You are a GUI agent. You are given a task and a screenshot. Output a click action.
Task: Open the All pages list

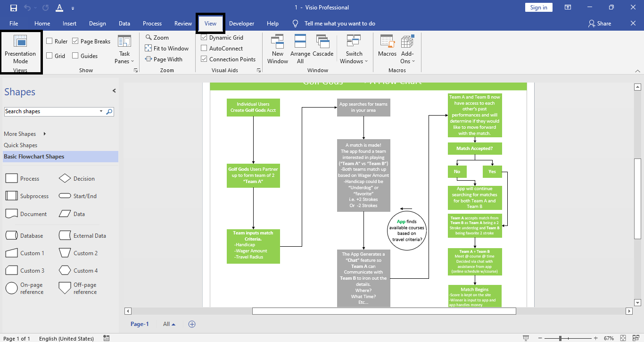pyautogui.click(x=169, y=324)
